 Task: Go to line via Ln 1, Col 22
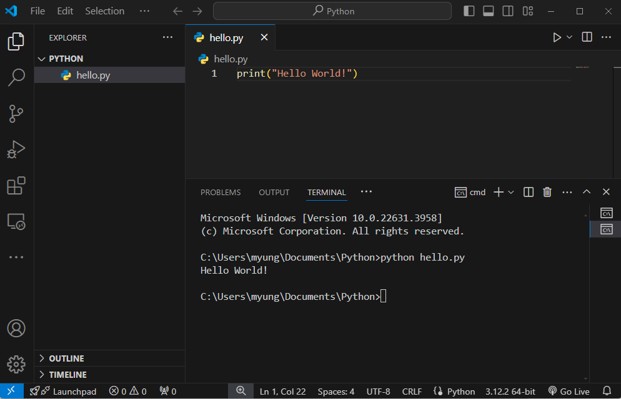[x=282, y=391]
